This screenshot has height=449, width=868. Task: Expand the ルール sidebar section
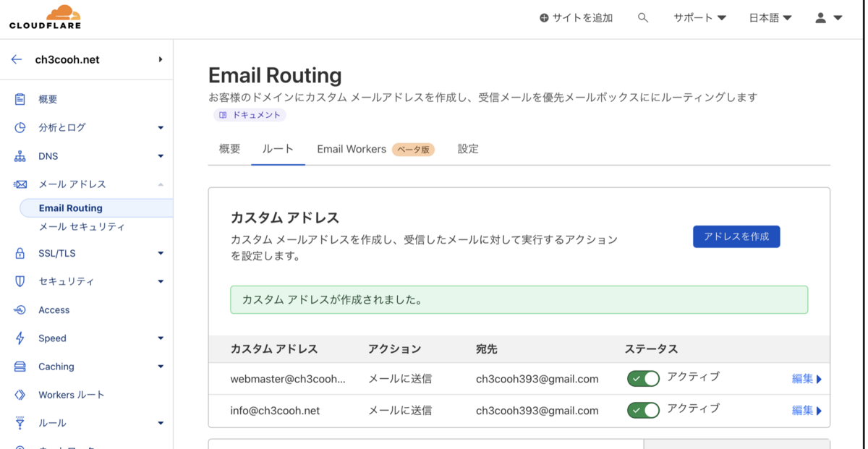161,423
